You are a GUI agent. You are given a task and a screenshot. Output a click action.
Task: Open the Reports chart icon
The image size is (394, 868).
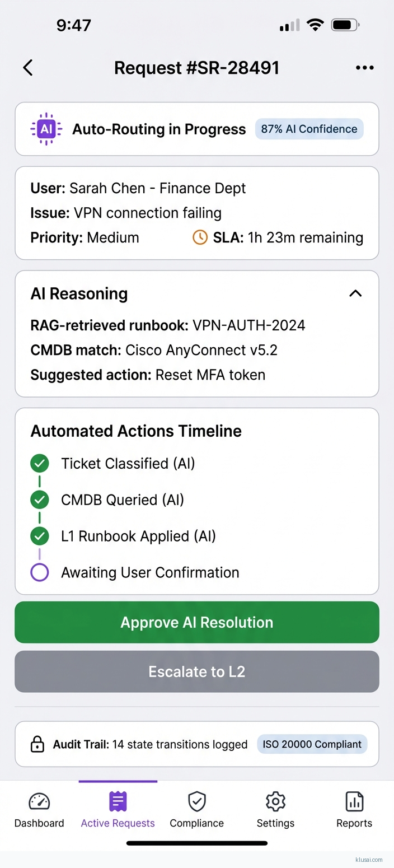pyautogui.click(x=354, y=802)
